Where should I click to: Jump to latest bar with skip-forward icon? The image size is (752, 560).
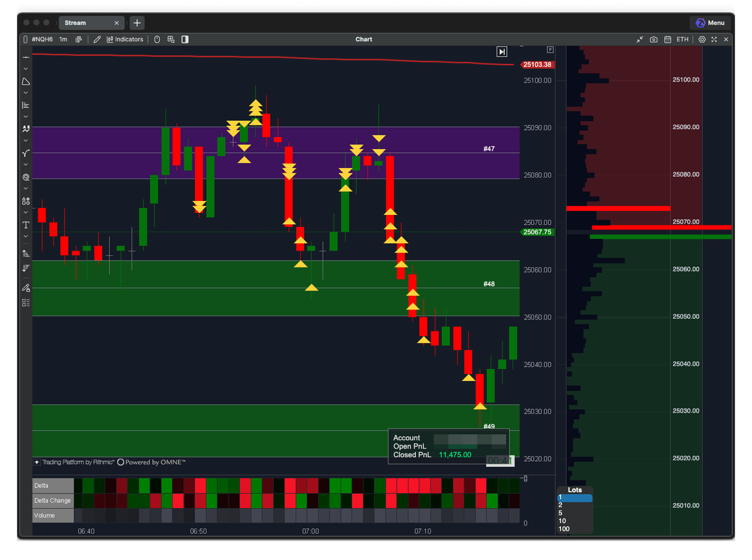click(x=502, y=51)
